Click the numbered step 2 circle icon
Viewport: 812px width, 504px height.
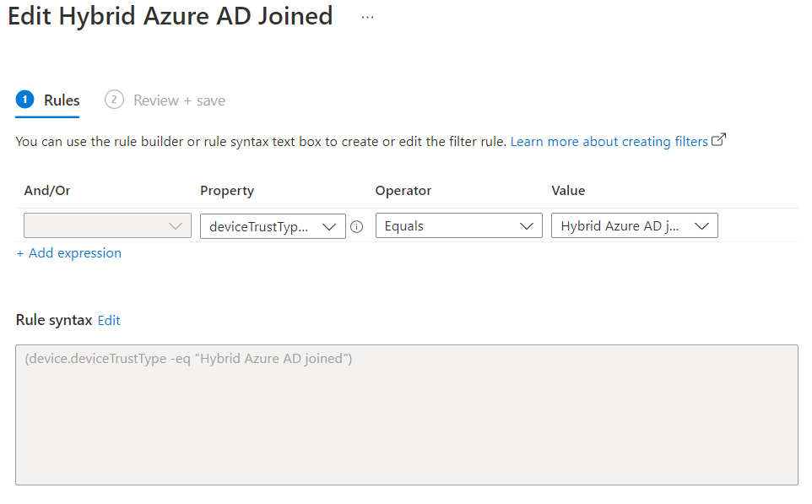pos(114,100)
